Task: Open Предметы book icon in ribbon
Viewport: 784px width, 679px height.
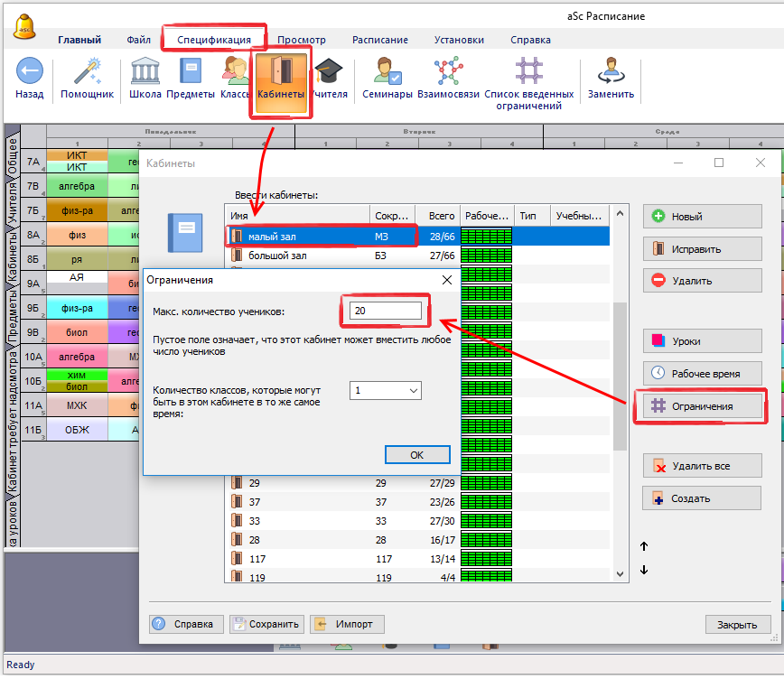Action: click(x=191, y=72)
